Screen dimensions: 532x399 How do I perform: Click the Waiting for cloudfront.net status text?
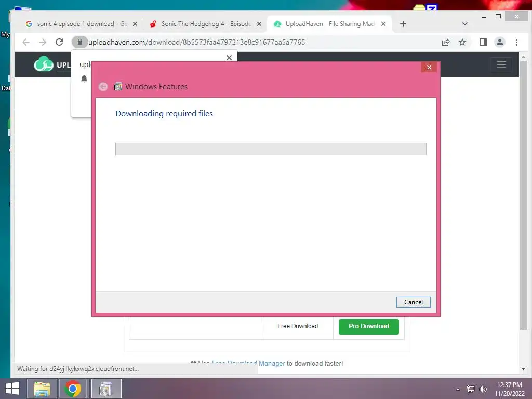[78, 369]
